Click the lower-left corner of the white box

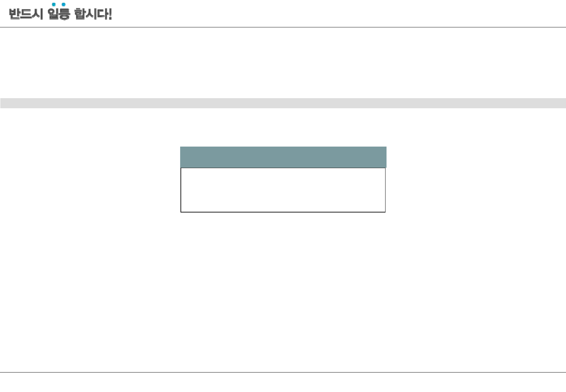pyautogui.click(x=181, y=212)
